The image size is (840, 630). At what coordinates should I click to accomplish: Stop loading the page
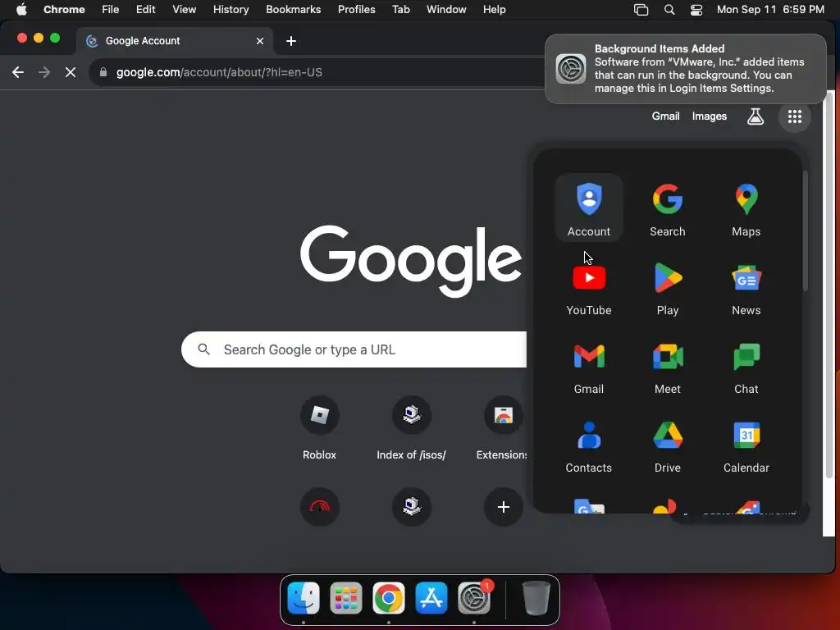click(71, 72)
